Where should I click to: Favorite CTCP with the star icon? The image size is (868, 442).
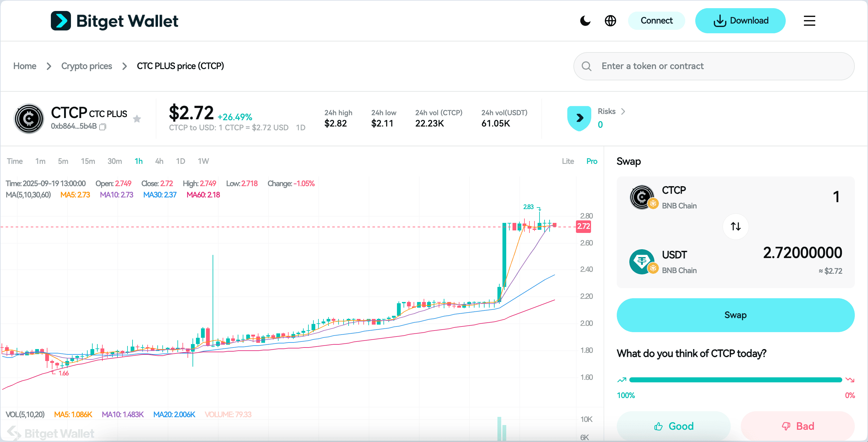click(137, 119)
